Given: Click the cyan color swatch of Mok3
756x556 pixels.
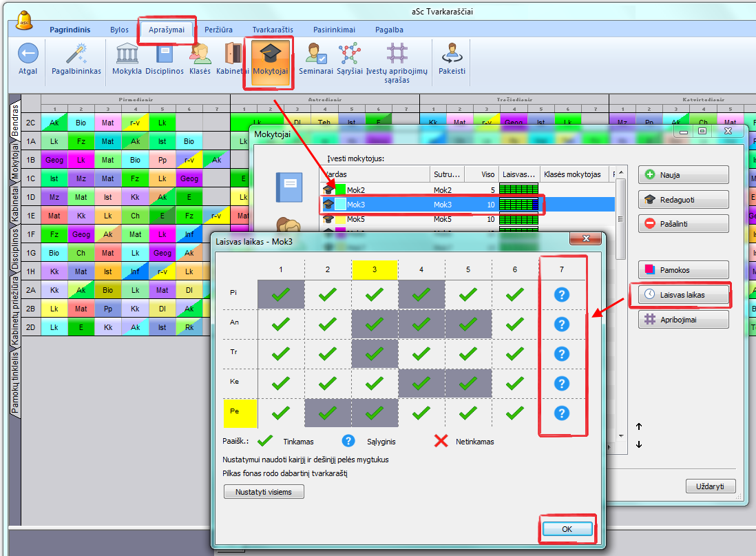Looking at the screenshot, I should tap(340, 204).
